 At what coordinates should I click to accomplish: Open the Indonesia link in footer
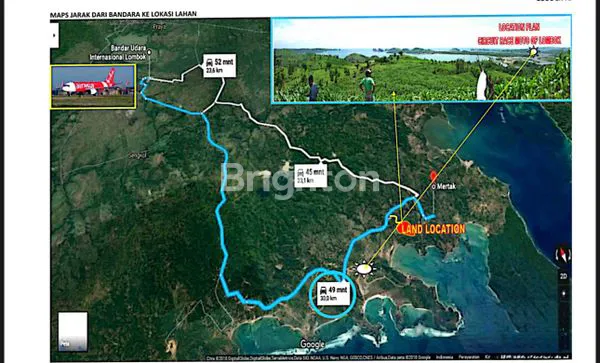444,357
